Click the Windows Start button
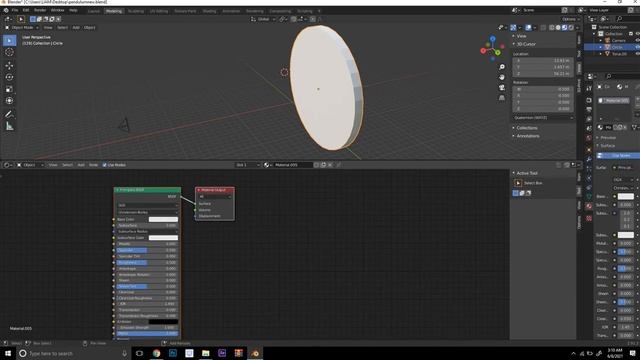640x360 pixels. pos(8,353)
